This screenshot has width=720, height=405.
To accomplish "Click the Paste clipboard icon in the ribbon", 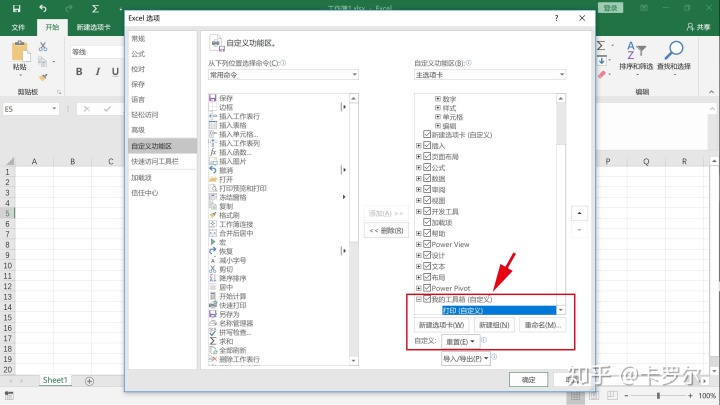I will (20, 51).
